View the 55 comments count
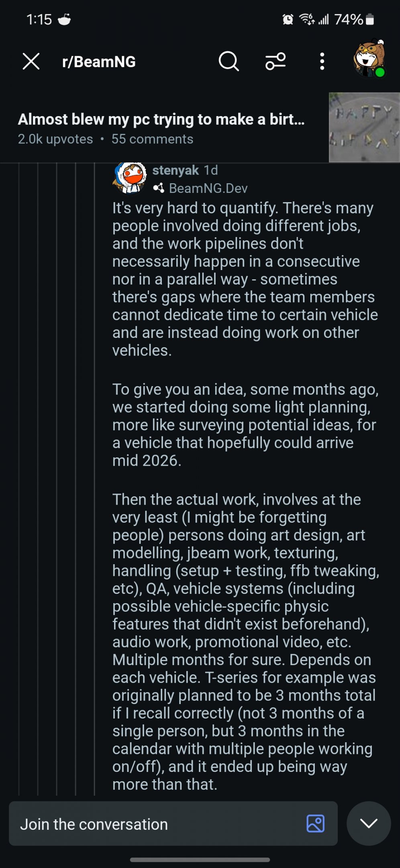 tap(152, 139)
